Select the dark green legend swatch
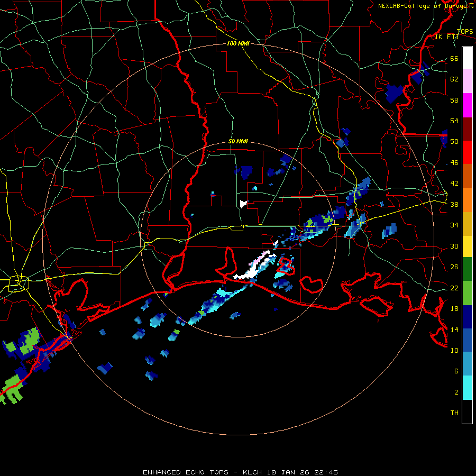The width and height of the screenshot is (476, 476). click(467, 269)
